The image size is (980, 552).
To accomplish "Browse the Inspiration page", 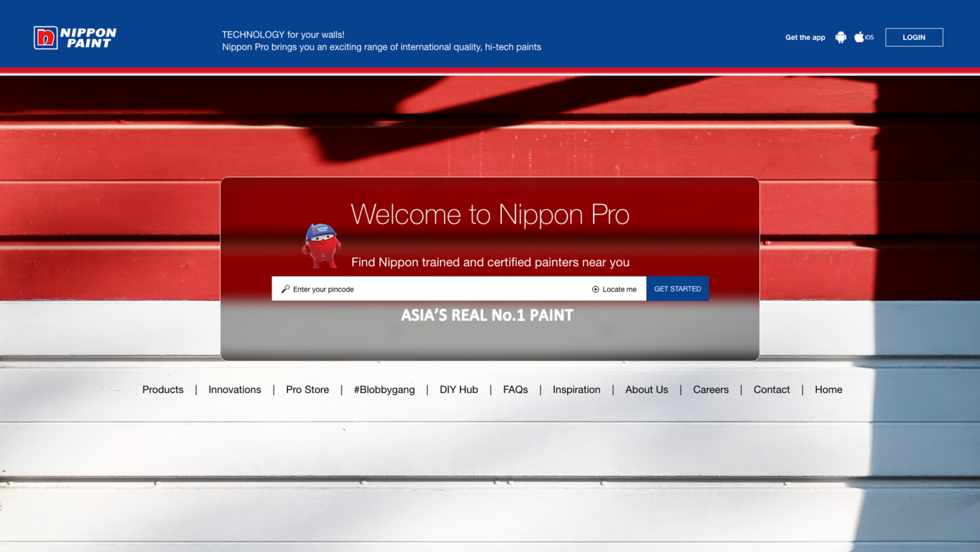I will click(576, 389).
